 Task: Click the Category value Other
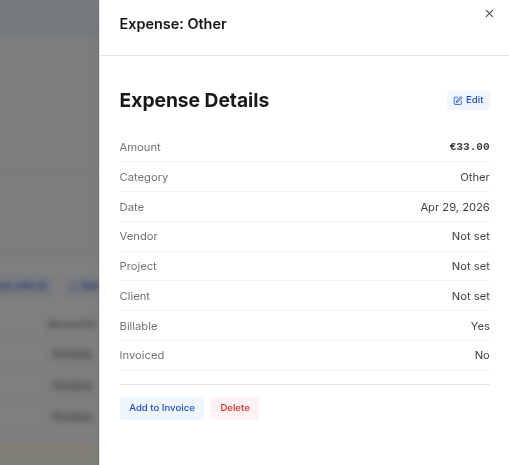(x=475, y=177)
